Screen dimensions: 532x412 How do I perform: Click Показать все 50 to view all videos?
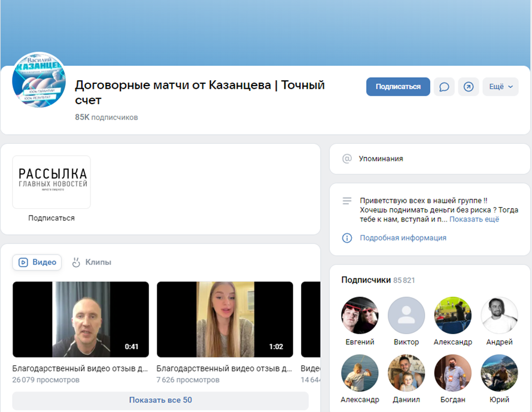(160, 400)
